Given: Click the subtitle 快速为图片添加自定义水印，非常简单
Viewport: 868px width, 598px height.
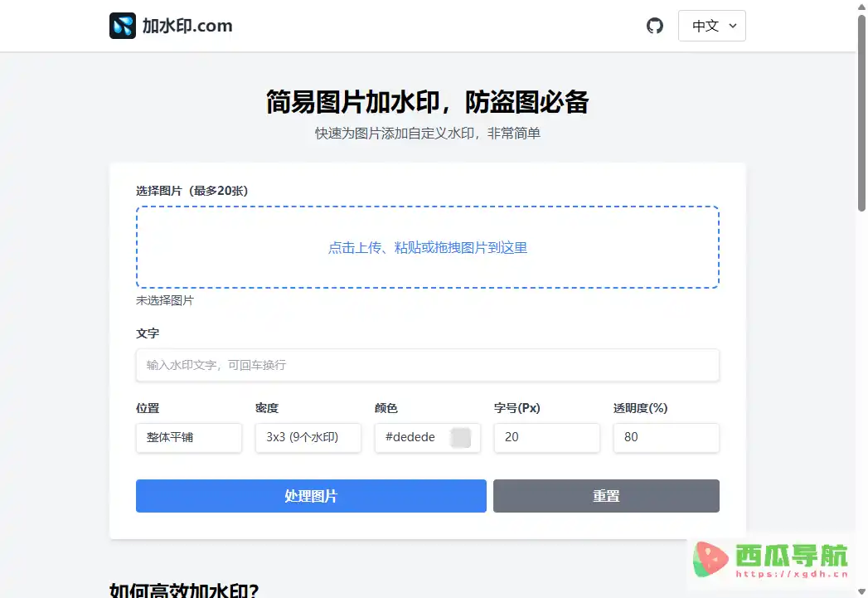Looking at the screenshot, I should [427, 134].
